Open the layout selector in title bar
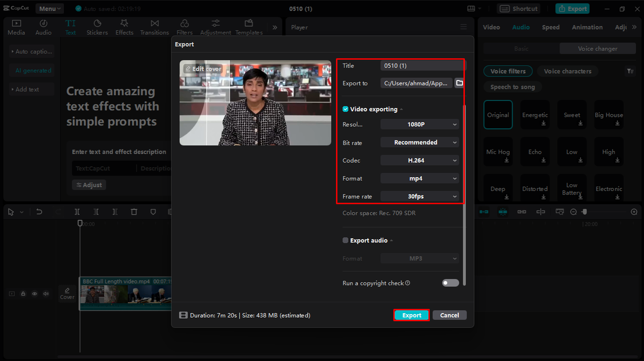This screenshot has height=361, width=644. 474,9
